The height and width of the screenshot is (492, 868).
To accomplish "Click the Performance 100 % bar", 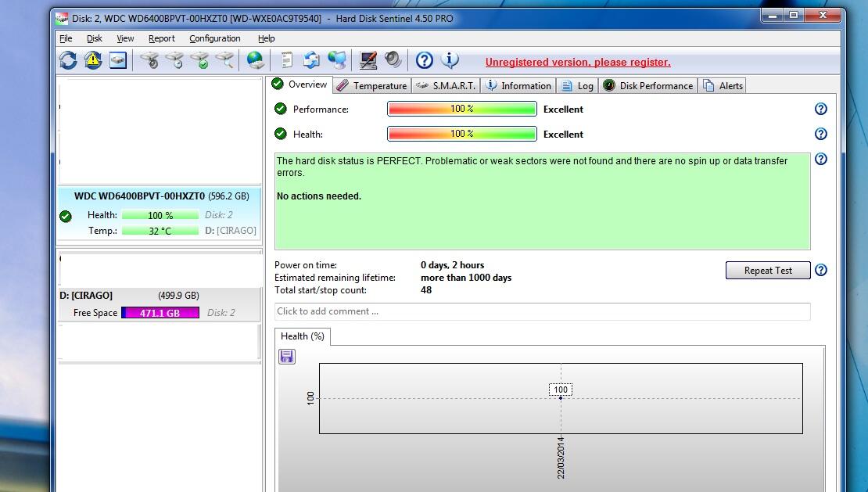I will (461, 109).
